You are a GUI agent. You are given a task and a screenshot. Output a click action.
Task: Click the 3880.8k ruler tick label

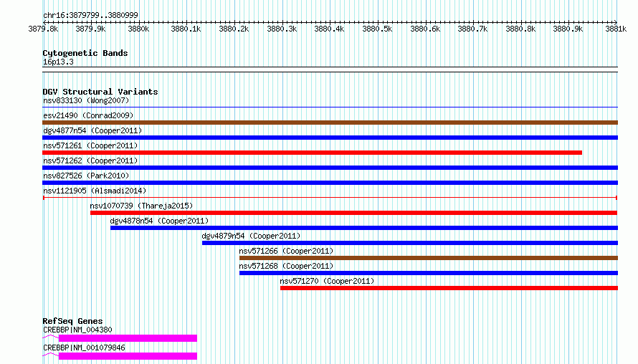[x=520, y=29]
